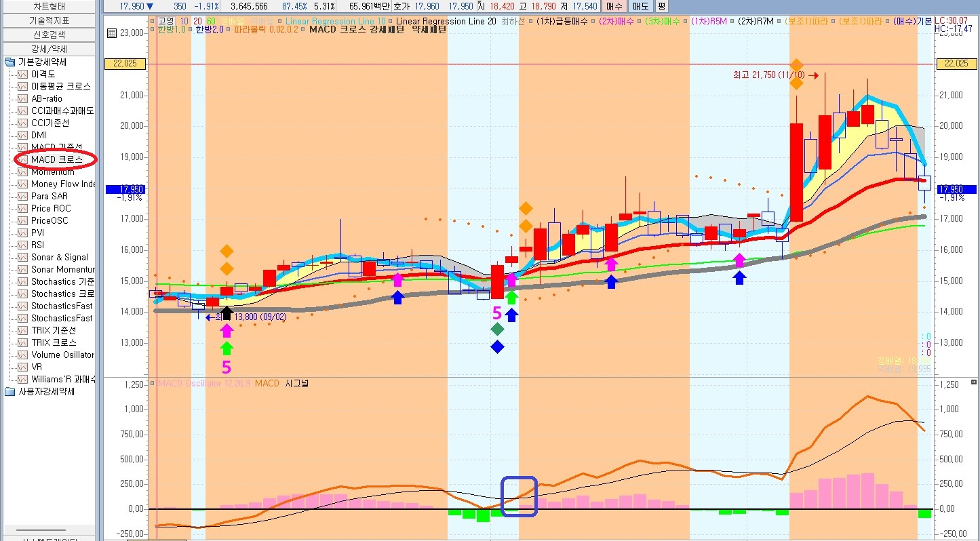980x541 pixels.
Task: Collapse the 기본강세약세 folder
Action: pos(9,62)
